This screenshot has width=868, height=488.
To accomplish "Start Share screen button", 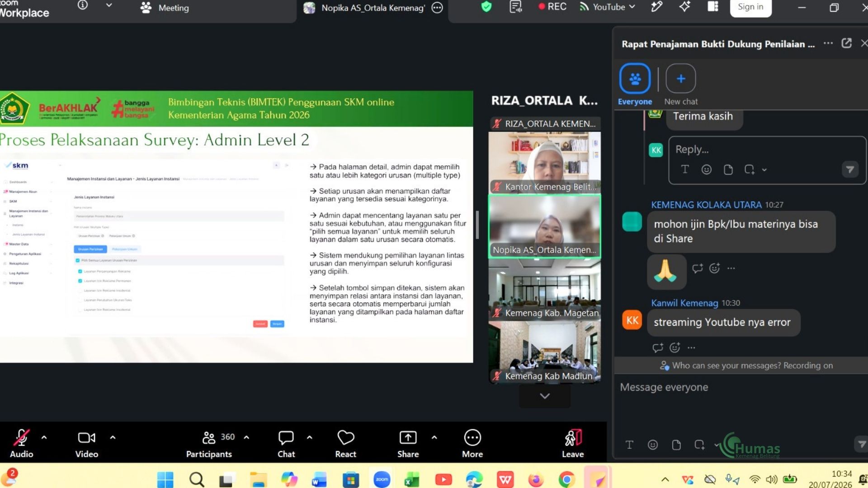I will pos(408,443).
